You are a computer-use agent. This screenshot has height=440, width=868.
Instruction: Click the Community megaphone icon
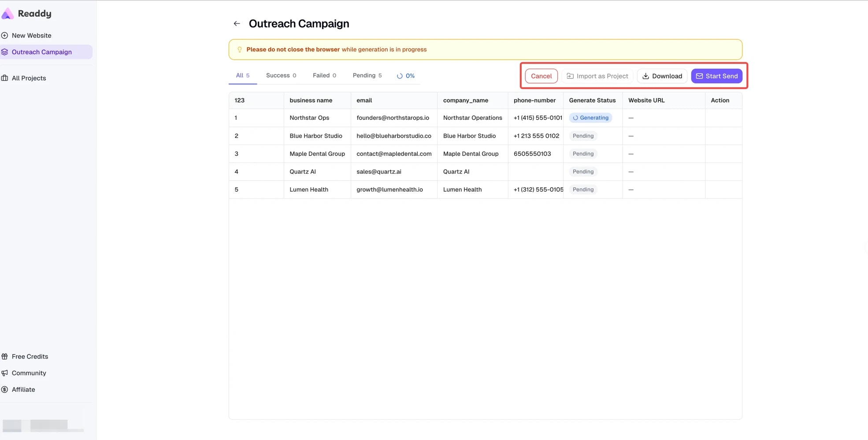[5, 373]
